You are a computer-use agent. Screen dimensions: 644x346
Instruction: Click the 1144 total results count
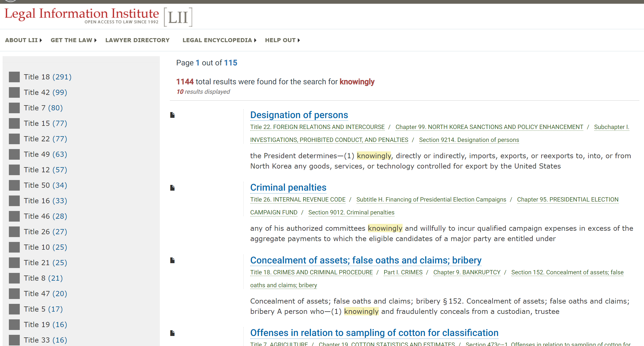click(x=185, y=82)
